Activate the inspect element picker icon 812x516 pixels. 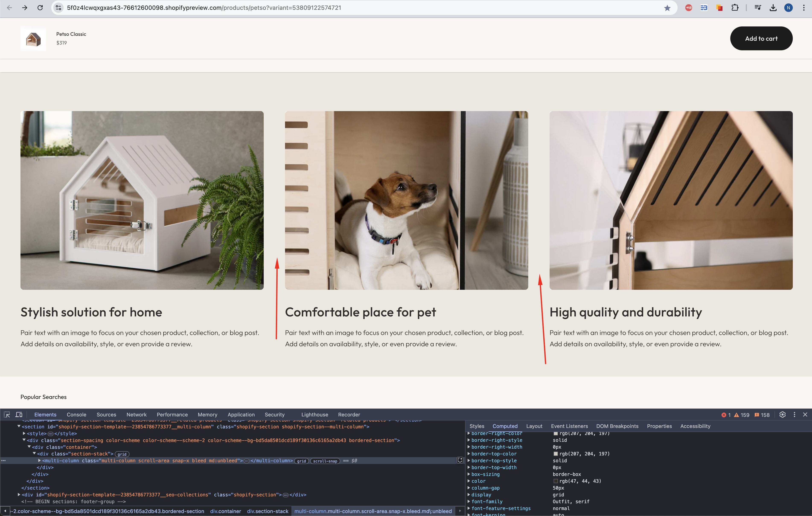click(7, 415)
